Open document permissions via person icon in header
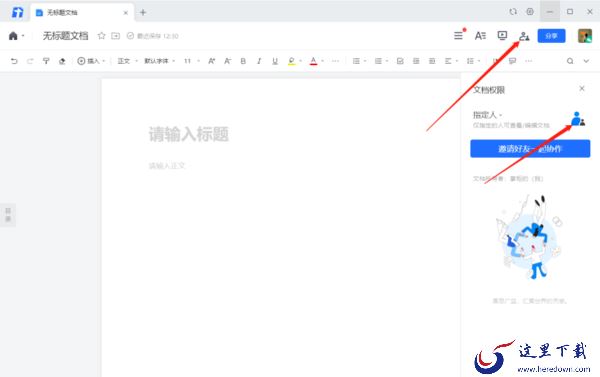This screenshot has width=600, height=377. click(x=524, y=36)
